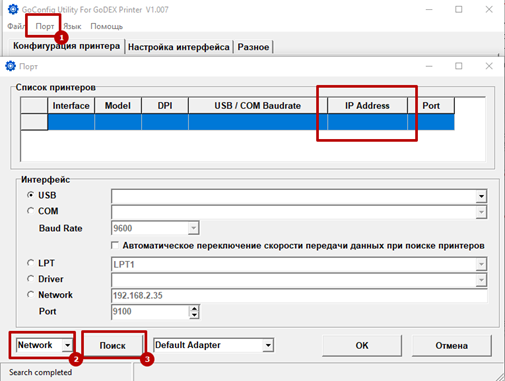
Task: Switch to Конфигурация принтера tab
Action: click(x=66, y=46)
